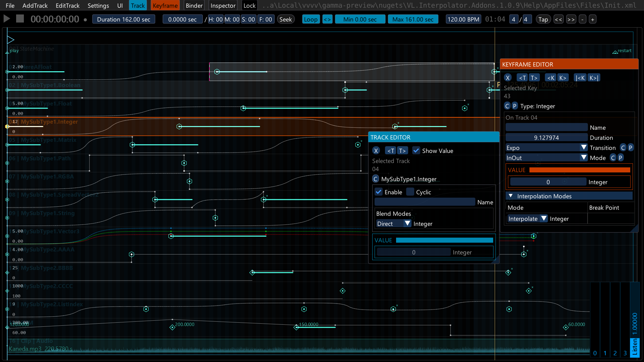Toggle the Keyframe editor panel button
644x362 pixels.
165,5
